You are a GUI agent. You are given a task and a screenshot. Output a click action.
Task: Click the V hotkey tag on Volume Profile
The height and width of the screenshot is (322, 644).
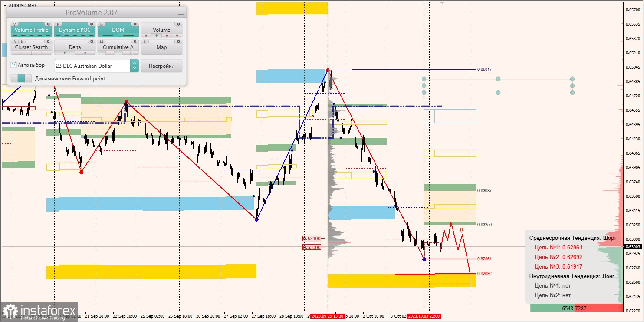pos(15,24)
